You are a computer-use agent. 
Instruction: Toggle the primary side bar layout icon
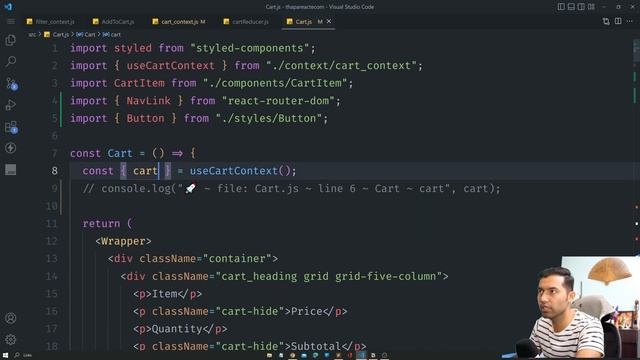coord(561,7)
